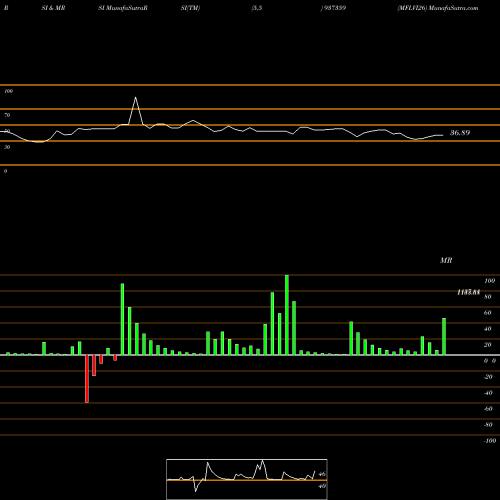Click the tallest green bar in the MR chart
Image resolution: width=500 pixels, height=500 pixels.
click(287, 315)
